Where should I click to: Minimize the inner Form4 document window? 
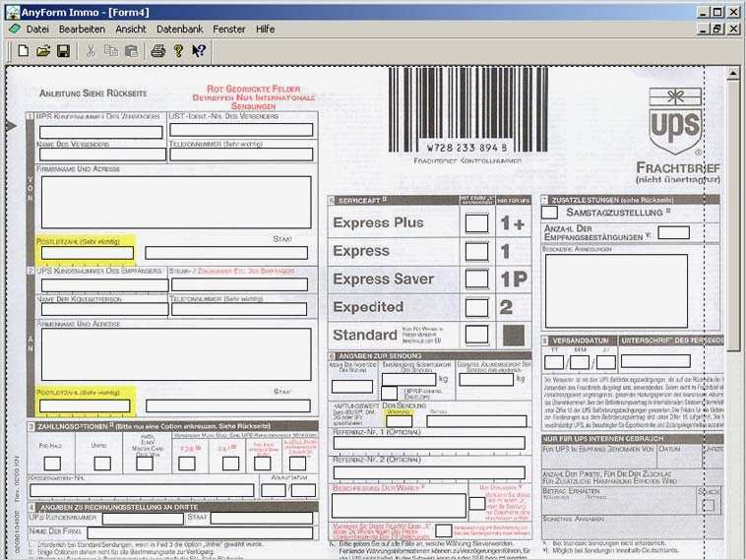click(x=703, y=29)
